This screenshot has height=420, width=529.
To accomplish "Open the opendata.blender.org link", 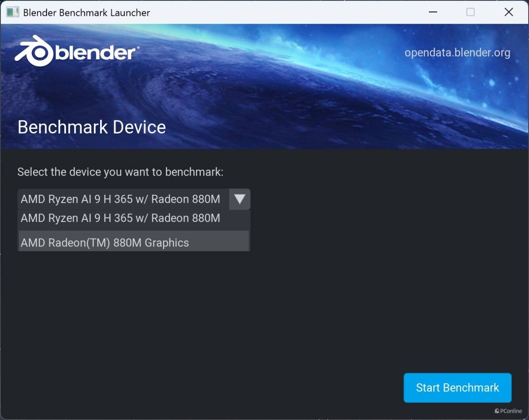I will [457, 53].
